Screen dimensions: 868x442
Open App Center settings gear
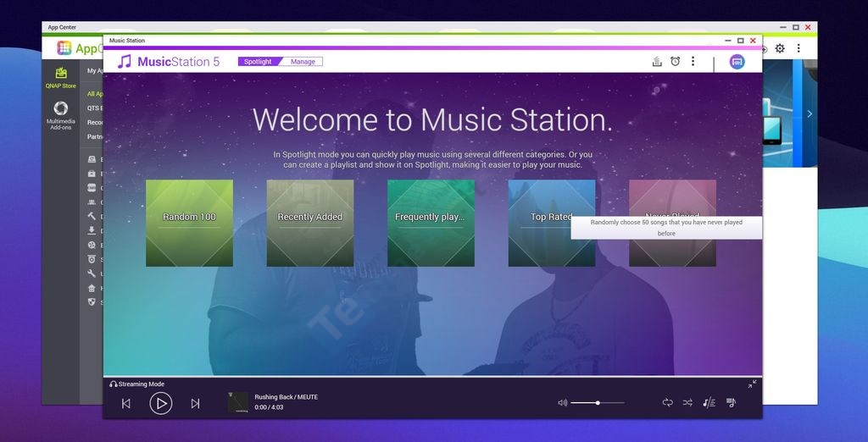[x=780, y=48]
